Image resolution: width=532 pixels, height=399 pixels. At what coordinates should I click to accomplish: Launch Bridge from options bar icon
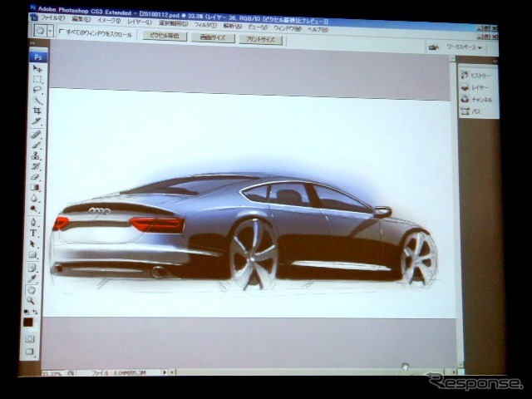[433, 47]
